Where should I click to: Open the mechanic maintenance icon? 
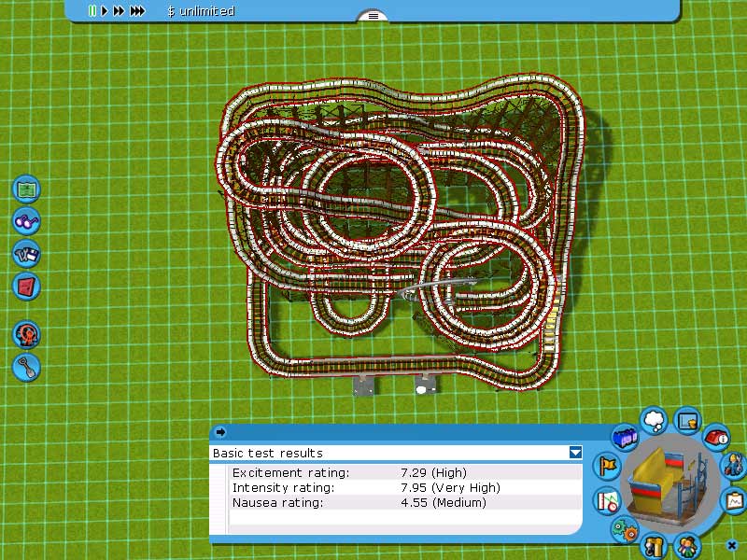pos(734,465)
